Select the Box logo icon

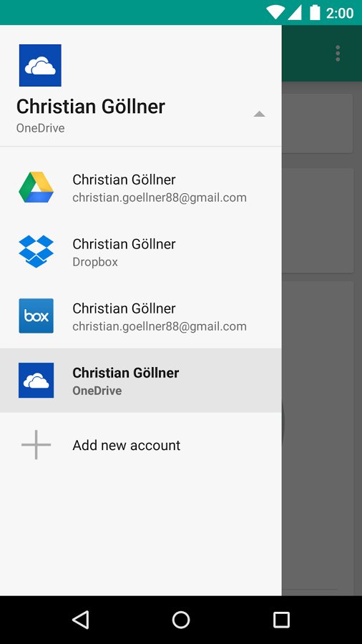(x=36, y=316)
